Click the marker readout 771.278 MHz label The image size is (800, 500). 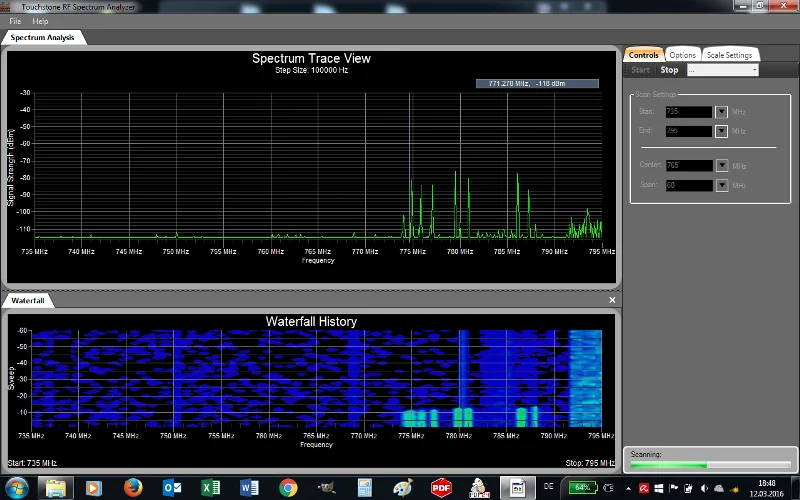point(537,83)
